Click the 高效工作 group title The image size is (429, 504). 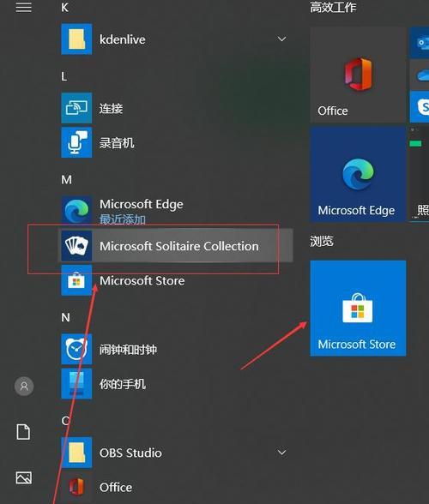point(333,8)
